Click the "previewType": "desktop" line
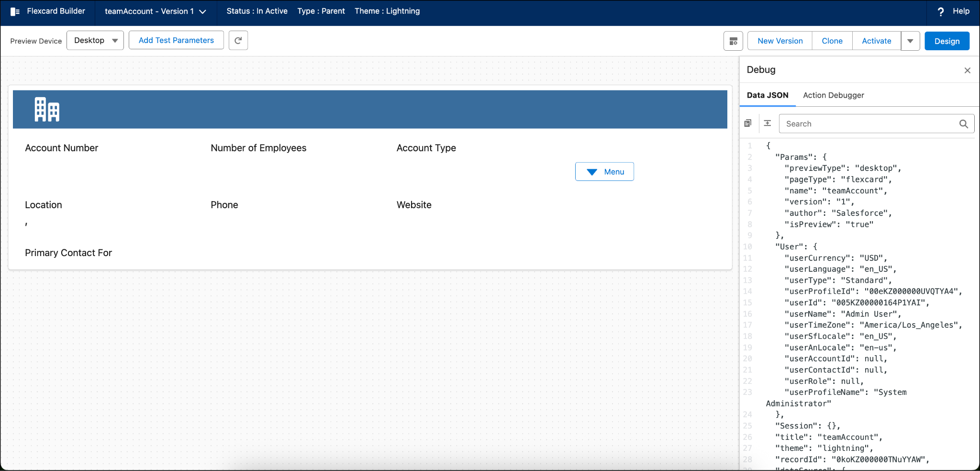 pos(843,168)
